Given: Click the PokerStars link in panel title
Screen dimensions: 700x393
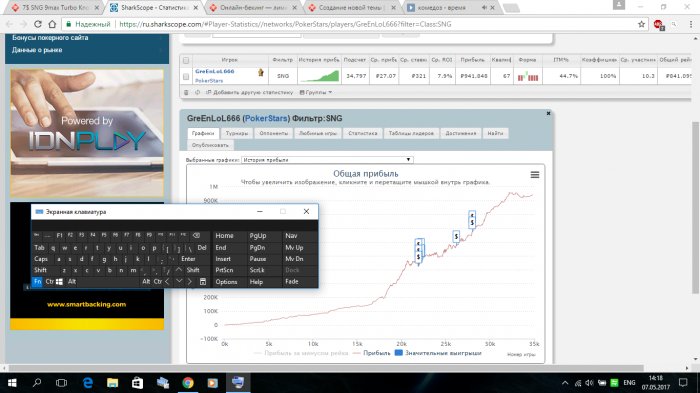Looking at the screenshot, I should 266,118.
